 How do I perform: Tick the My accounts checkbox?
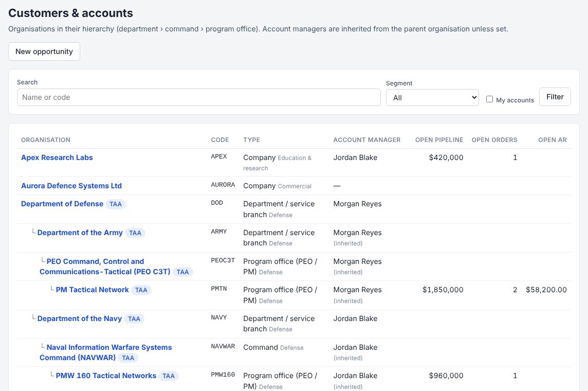[489, 99]
